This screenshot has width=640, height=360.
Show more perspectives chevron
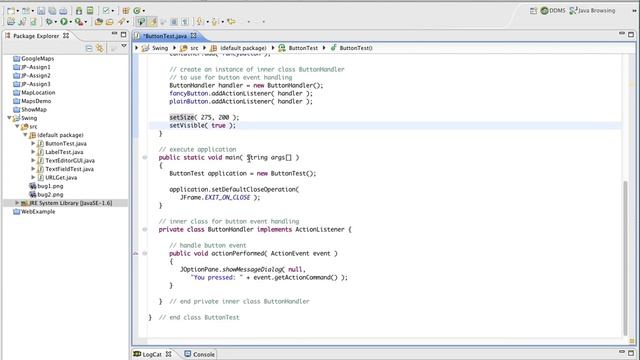(634, 11)
